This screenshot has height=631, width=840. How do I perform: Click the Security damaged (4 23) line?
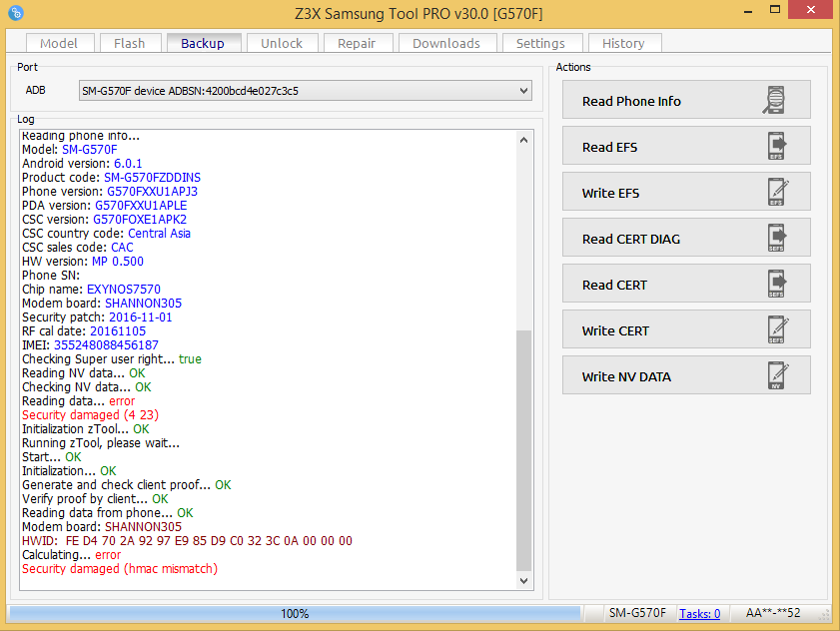[x=91, y=415]
